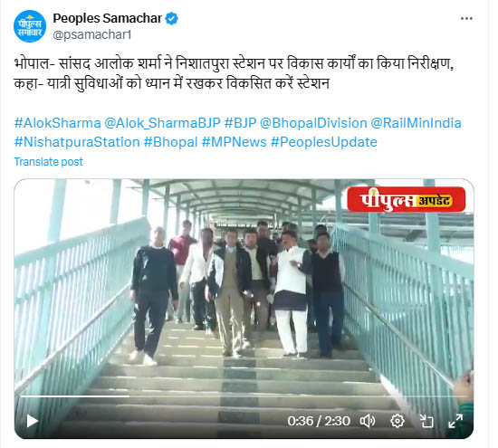
Task: Play the video with play button
Action: (x=32, y=421)
